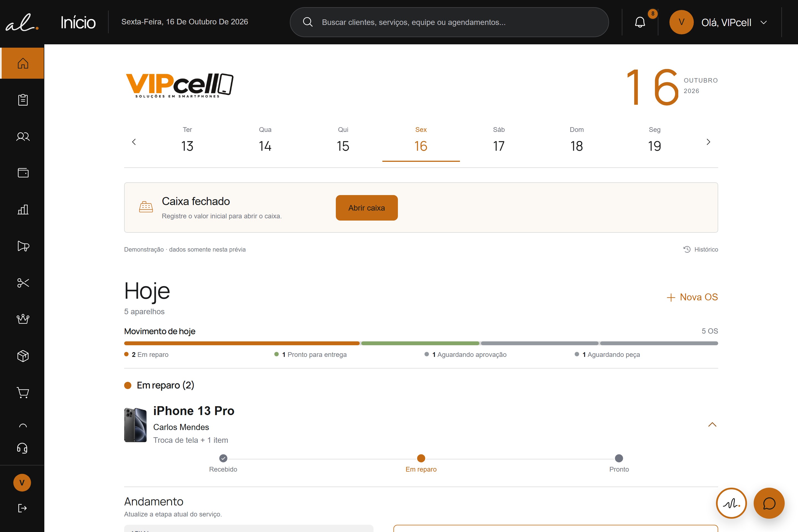Click the Recebido step marker
This screenshot has width=798, height=532.
coord(223,458)
